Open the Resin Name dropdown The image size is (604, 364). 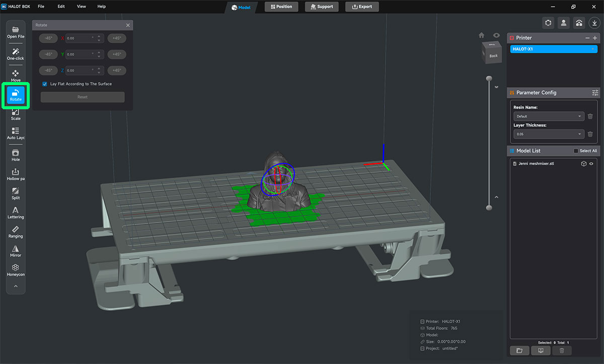coord(549,116)
